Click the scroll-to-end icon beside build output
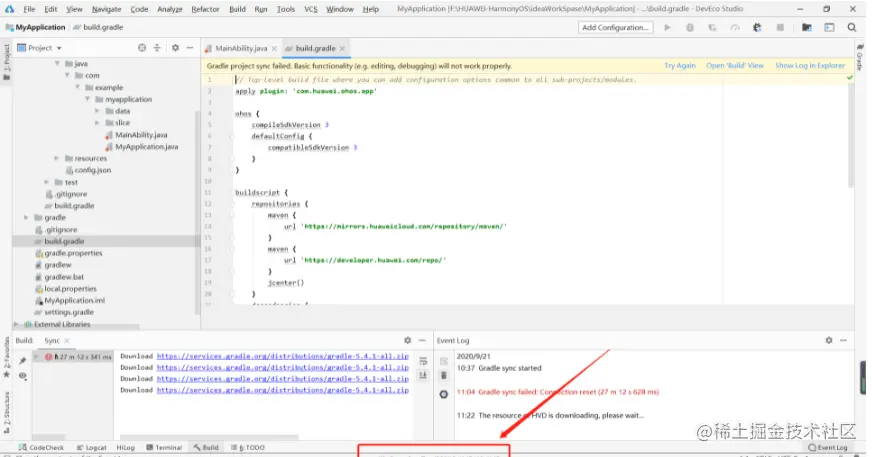This screenshot has height=457, width=872. 423,375
